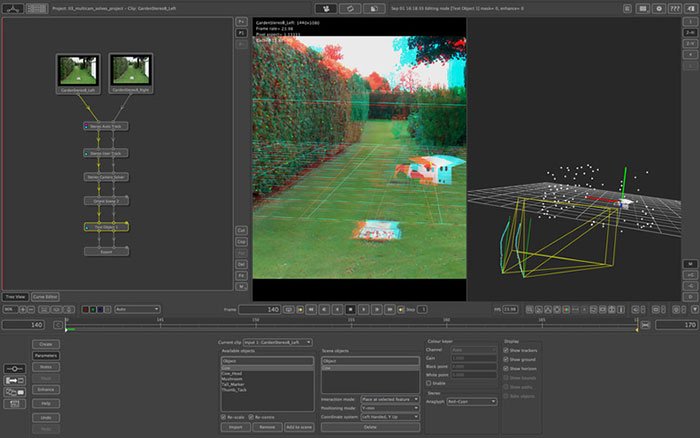Toggle the red channel icon
The image size is (700, 438).
pos(86,309)
